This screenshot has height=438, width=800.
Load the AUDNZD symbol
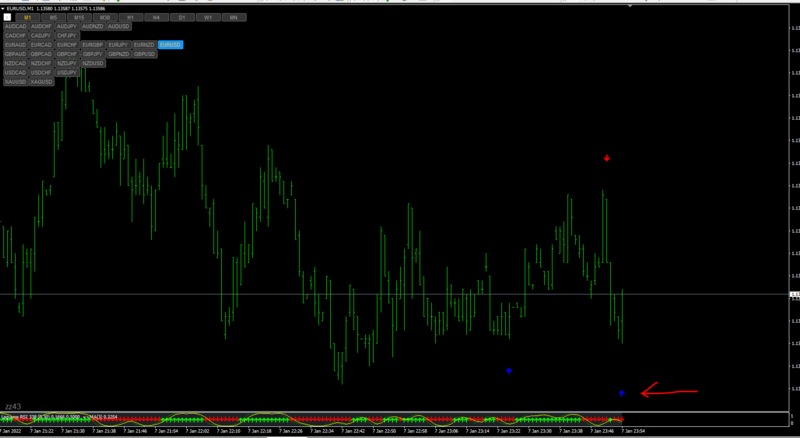[93, 27]
